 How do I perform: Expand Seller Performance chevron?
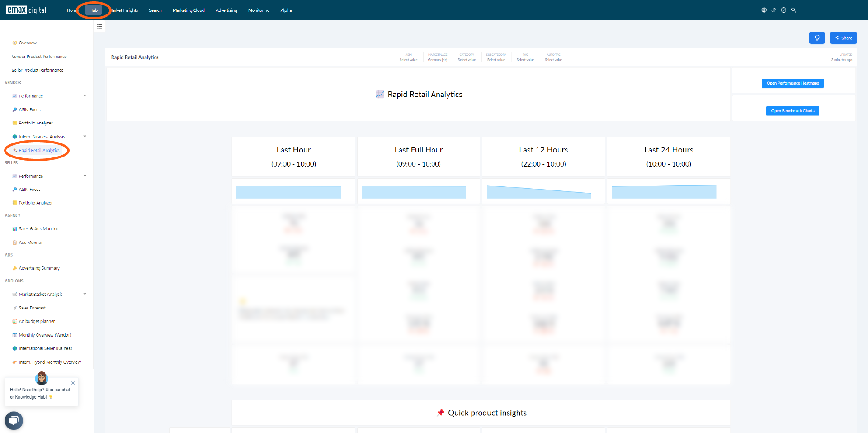(x=85, y=176)
